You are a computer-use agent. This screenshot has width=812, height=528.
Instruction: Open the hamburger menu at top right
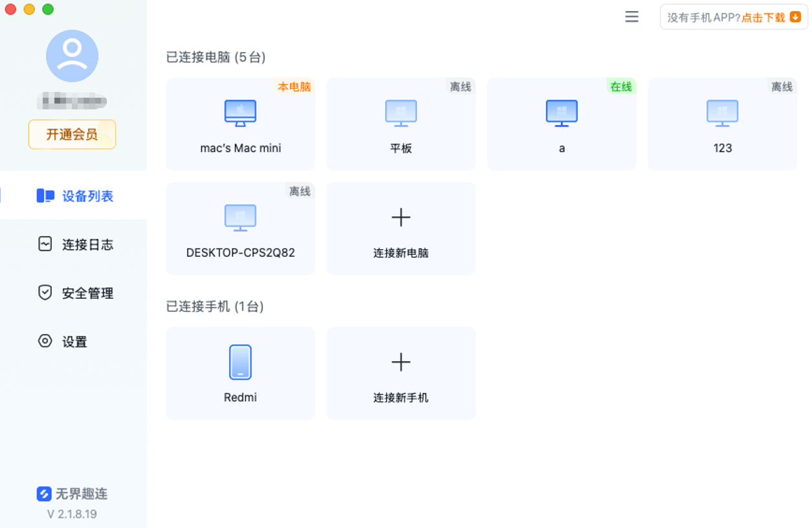tap(631, 17)
